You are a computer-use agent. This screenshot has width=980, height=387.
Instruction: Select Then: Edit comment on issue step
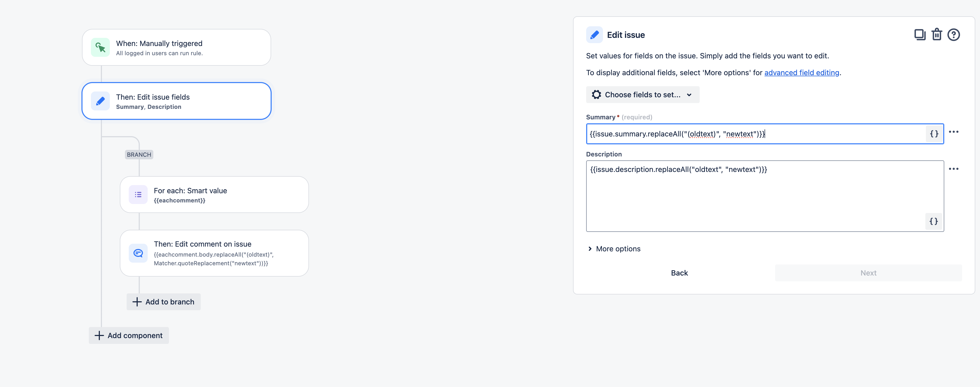tap(214, 253)
